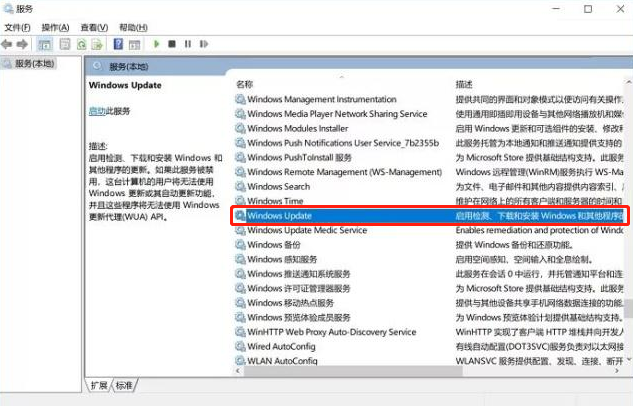Open the 文件(F) menu

[17, 27]
